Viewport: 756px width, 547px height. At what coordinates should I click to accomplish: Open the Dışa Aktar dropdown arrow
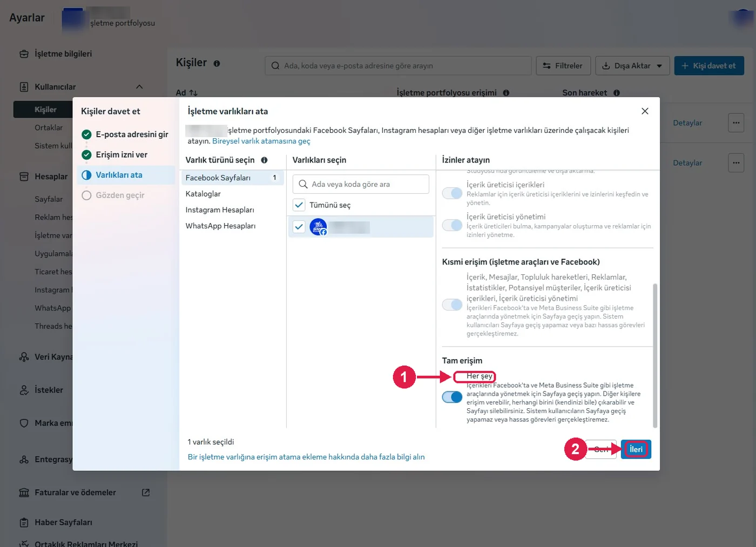coord(659,66)
